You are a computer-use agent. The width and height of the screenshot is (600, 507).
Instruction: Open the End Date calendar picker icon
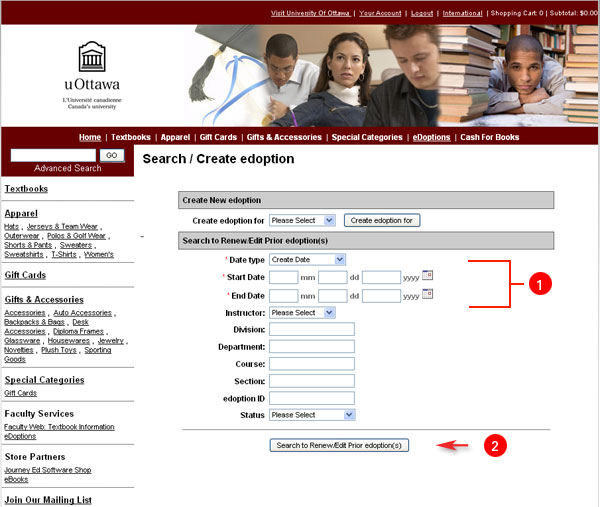tap(427, 294)
